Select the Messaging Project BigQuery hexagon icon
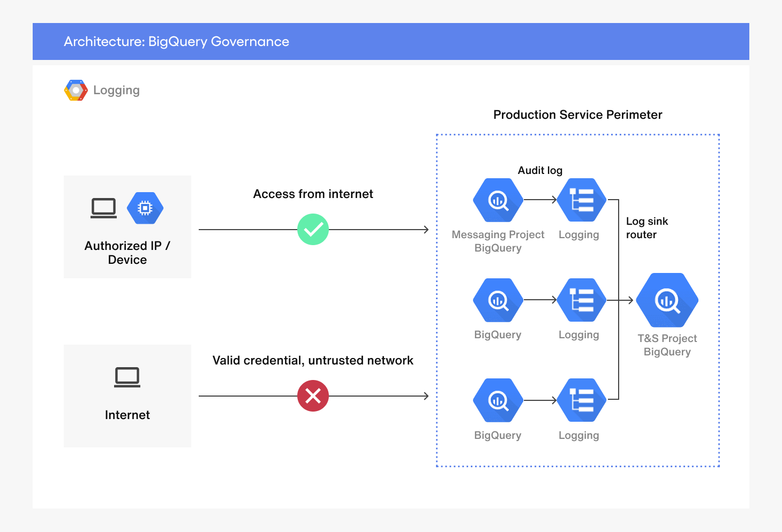This screenshot has height=532, width=782. pyautogui.click(x=498, y=200)
